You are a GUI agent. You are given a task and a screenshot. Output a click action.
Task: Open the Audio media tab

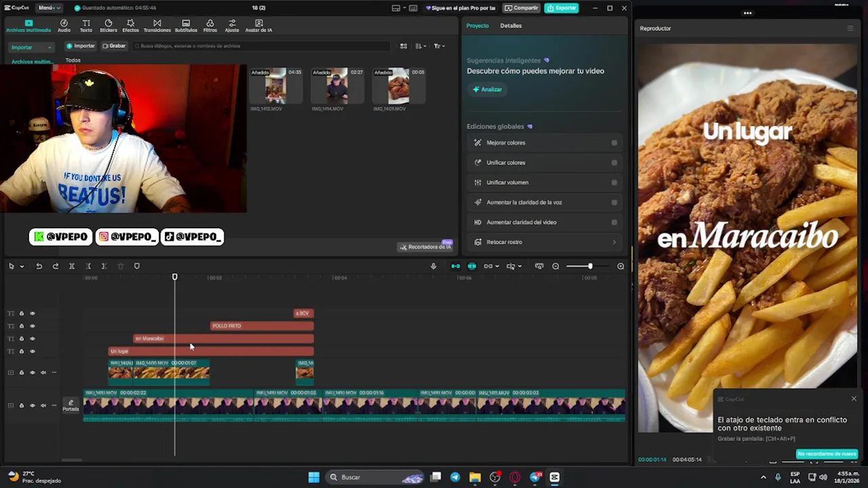pos(64,26)
